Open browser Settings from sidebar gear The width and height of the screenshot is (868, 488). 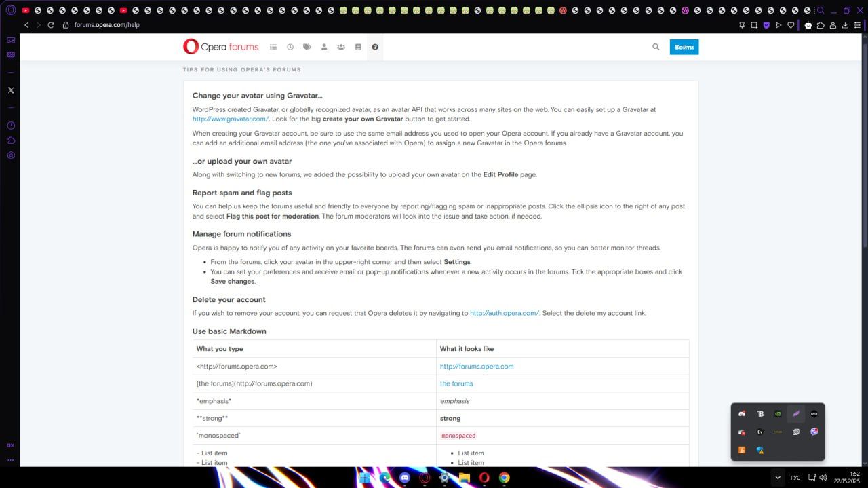point(11,155)
